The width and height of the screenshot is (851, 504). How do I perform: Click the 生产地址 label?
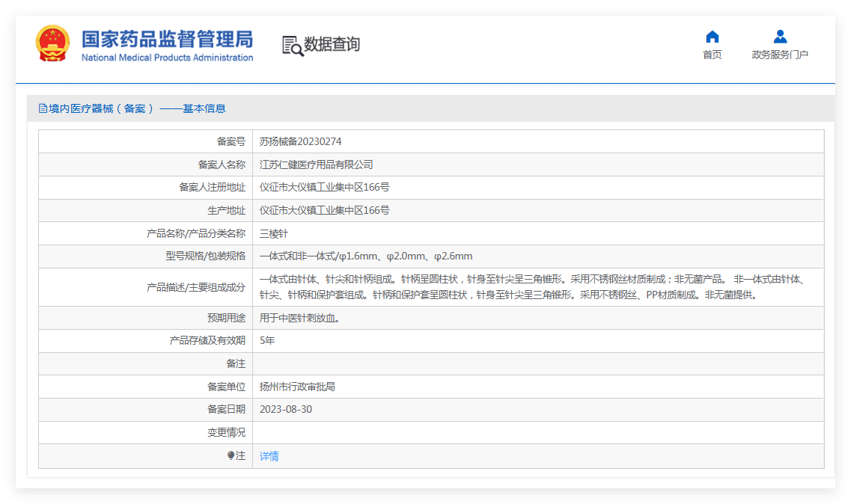[226, 210]
